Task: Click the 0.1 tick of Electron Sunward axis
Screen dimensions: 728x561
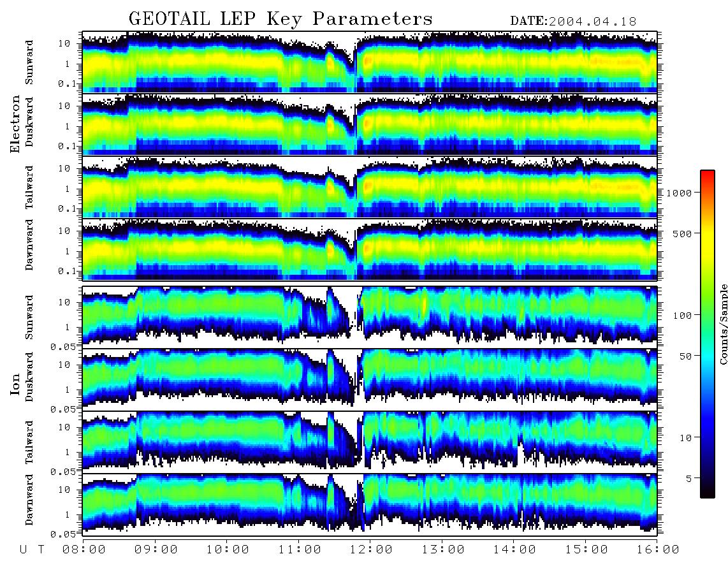Action: point(68,84)
